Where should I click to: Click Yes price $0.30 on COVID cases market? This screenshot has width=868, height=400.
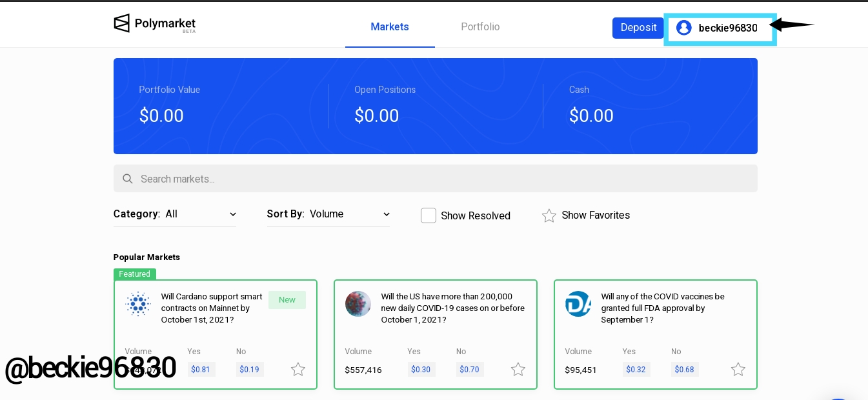pyautogui.click(x=421, y=370)
